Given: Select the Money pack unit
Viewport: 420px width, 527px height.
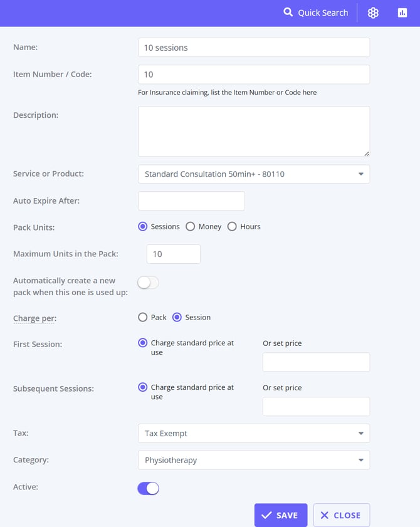Looking at the screenshot, I should (x=191, y=226).
